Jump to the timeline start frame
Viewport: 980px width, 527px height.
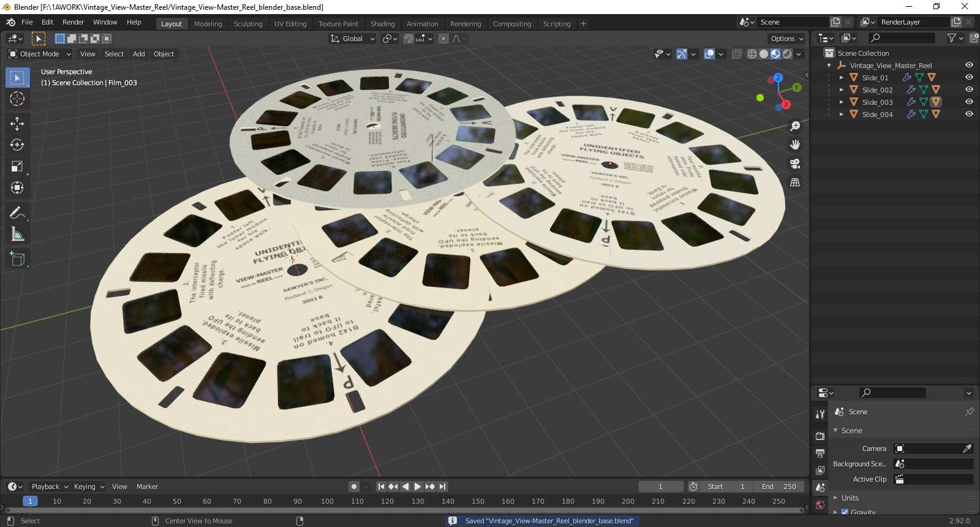(381, 487)
